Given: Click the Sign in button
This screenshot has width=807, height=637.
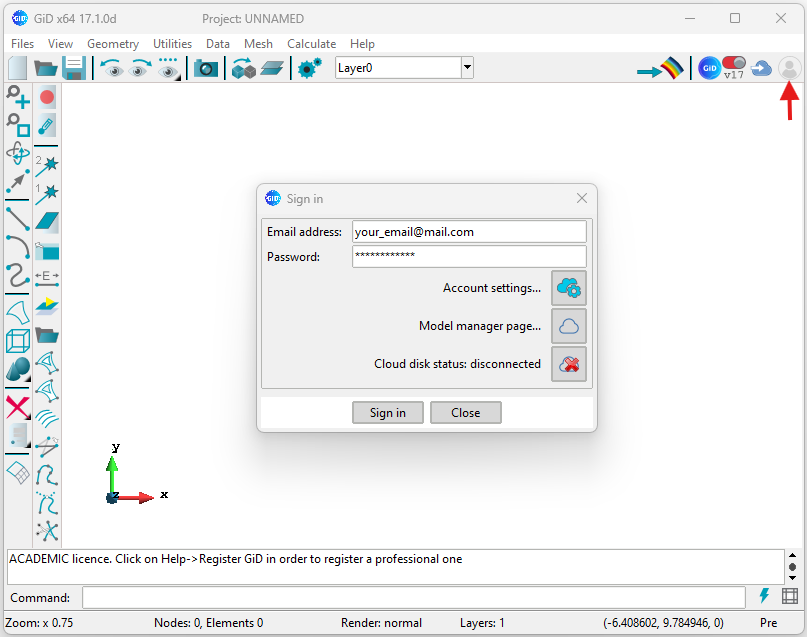Looking at the screenshot, I should click(x=388, y=413).
